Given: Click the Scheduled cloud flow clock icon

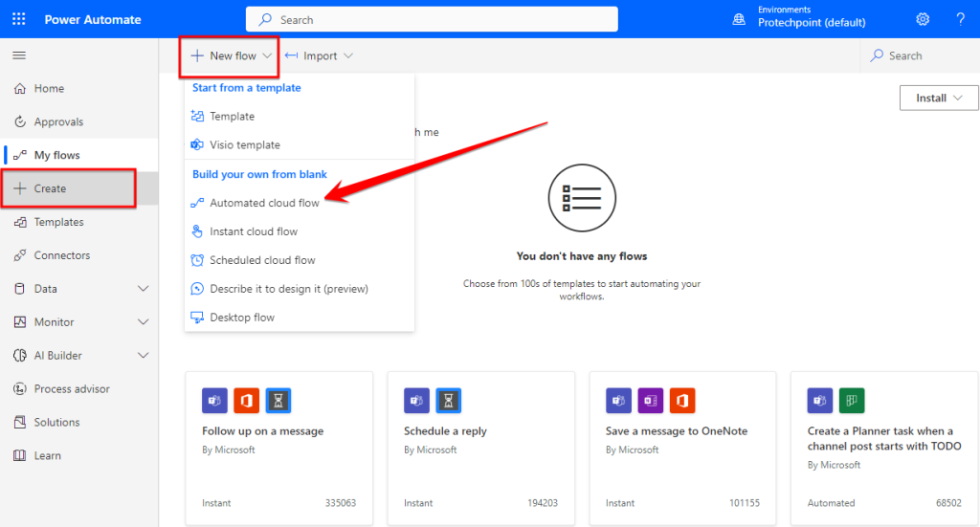Looking at the screenshot, I should 197,260.
